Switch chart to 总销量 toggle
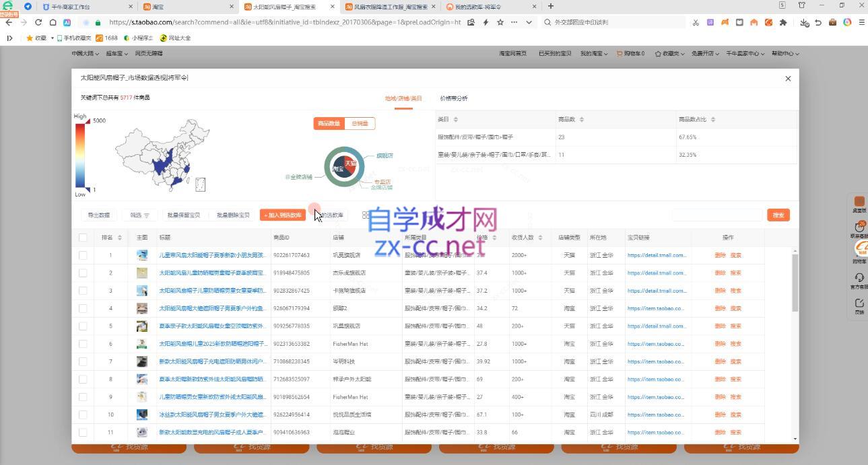The image size is (868, 465). tap(360, 124)
